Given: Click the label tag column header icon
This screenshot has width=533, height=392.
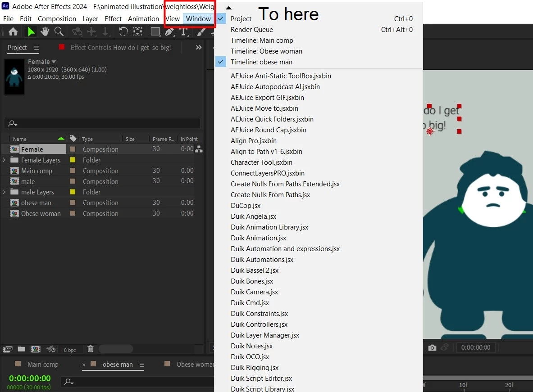Looking at the screenshot, I should [x=73, y=138].
